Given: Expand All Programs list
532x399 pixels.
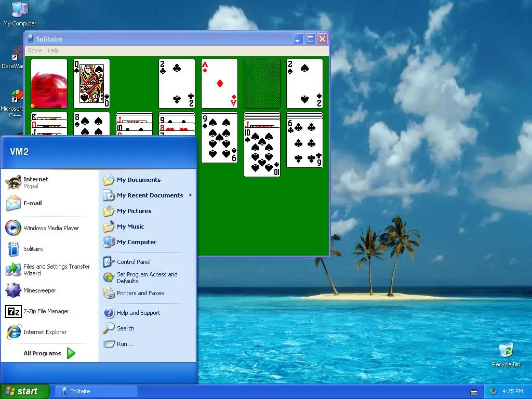Looking at the screenshot, I should [x=49, y=353].
